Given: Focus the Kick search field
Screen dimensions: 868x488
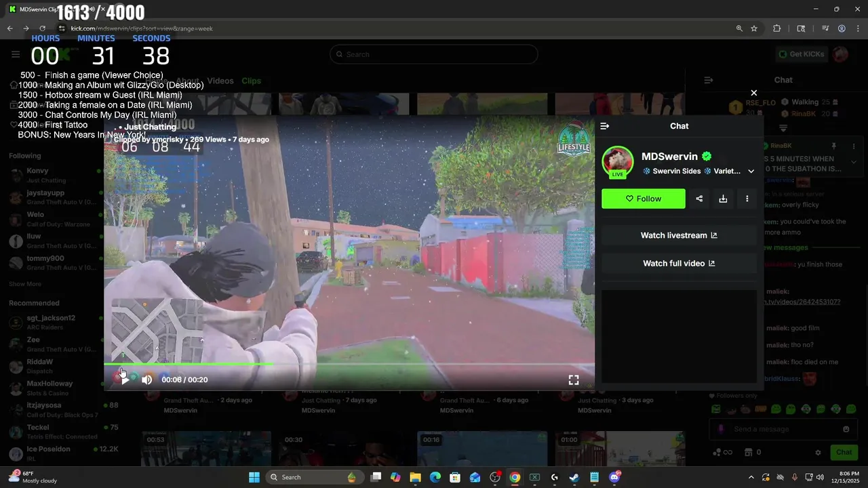Looking at the screenshot, I should (434, 54).
